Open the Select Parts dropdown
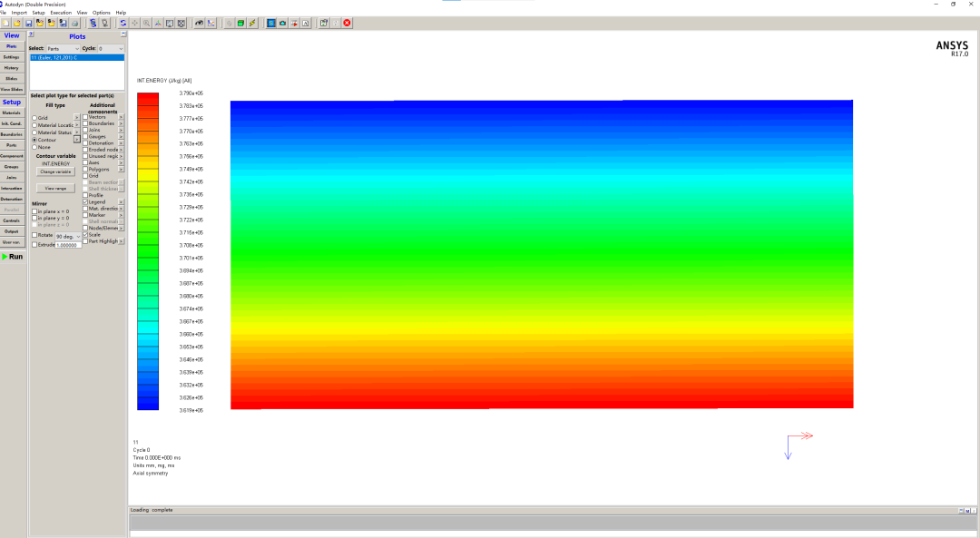Screen dimensions: 980x538 click(64, 48)
